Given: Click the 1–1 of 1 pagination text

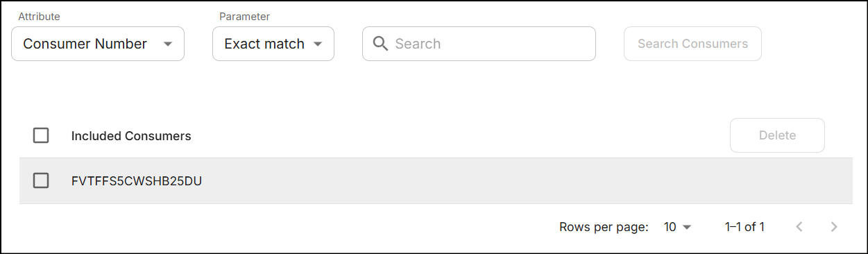Looking at the screenshot, I should [x=744, y=227].
